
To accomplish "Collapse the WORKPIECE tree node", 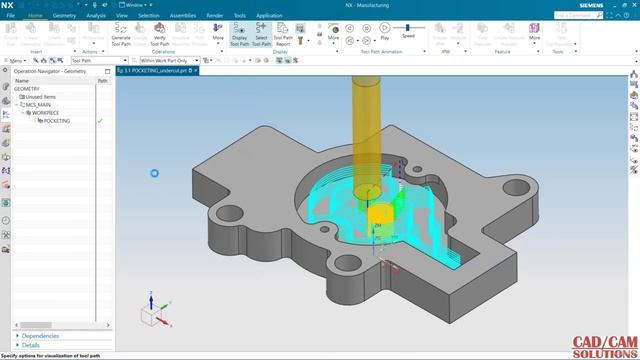I will (23, 113).
